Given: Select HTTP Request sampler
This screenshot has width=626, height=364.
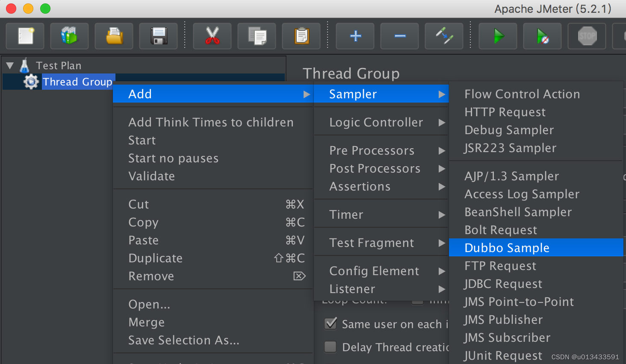Looking at the screenshot, I should pyautogui.click(x=536, y=112).
